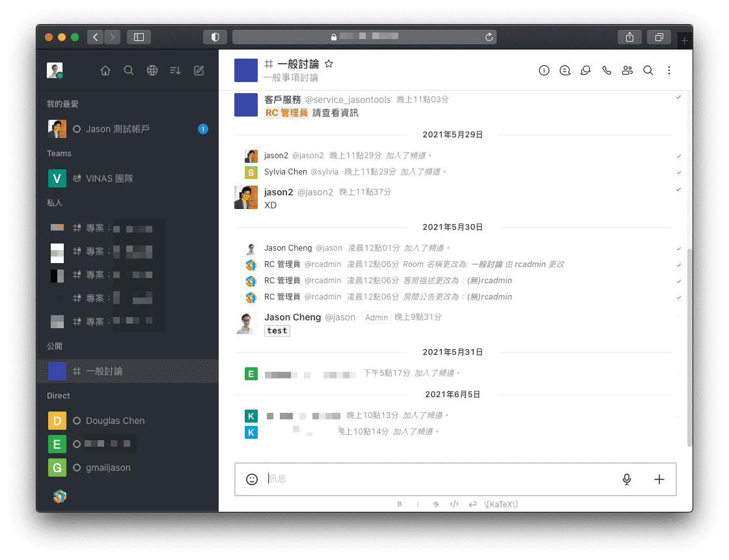Star the 一般討論 channel as favorite

click(x=329, y=64)
